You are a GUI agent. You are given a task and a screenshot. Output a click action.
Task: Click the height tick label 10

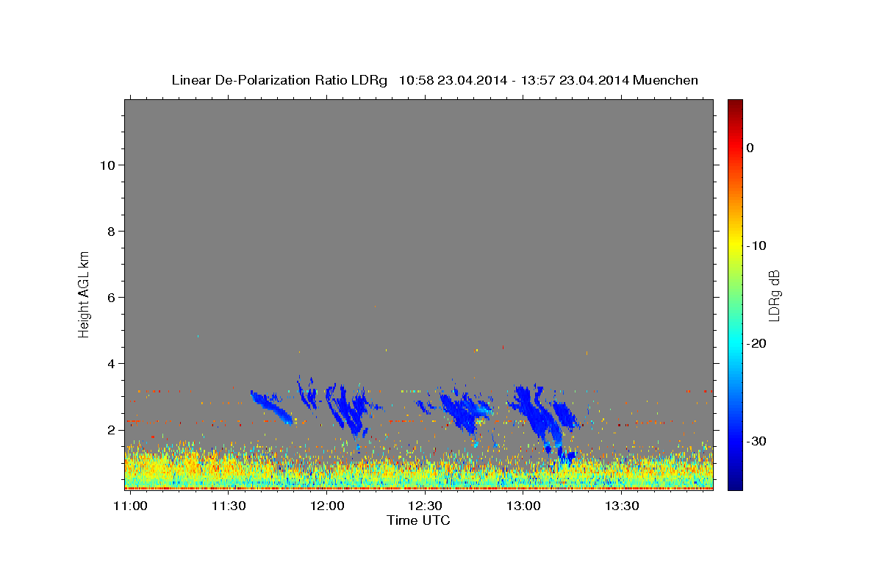click(107, 165)
